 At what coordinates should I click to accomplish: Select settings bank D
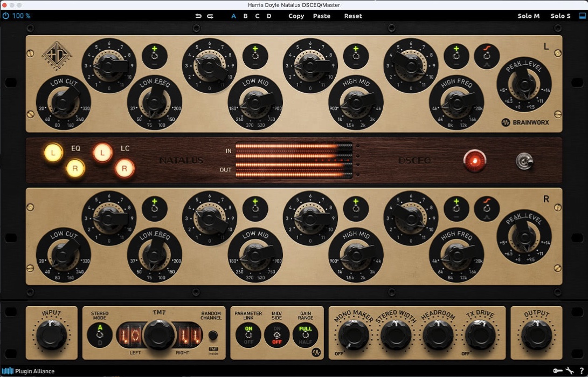click(269, 16)
